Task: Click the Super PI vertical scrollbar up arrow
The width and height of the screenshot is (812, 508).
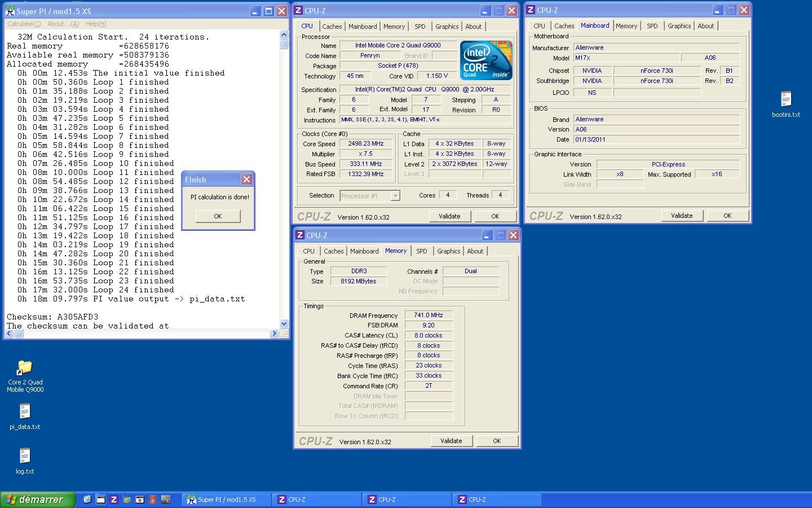Action: (x=284, y=35)
